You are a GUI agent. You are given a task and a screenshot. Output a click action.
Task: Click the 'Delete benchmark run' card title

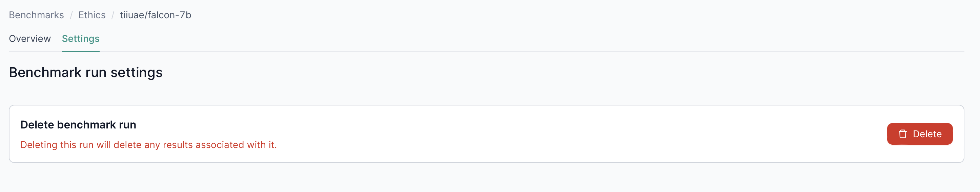coord(78,125)
